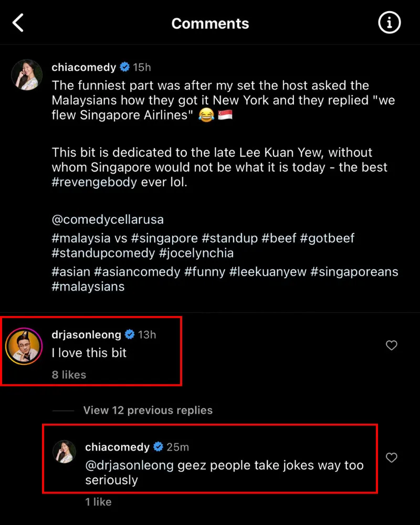Screen dimensions: 420x525
Task: Open the #standupcomedy hashtag
Action: 104,253
